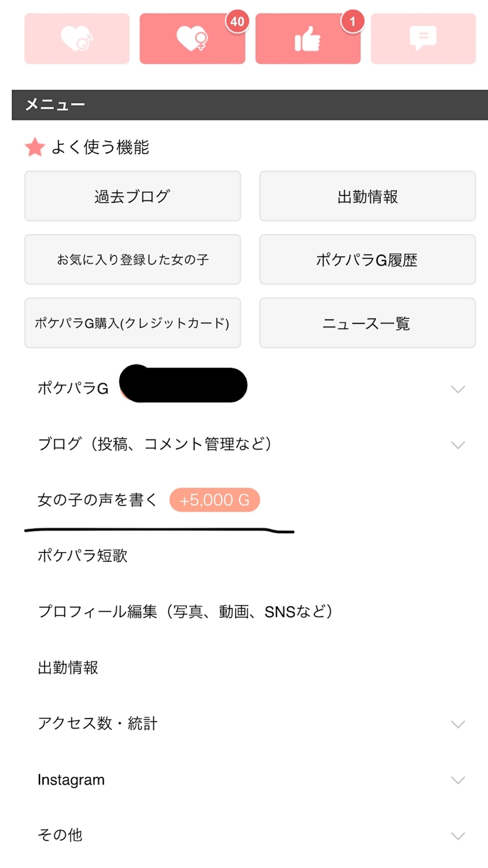This screenshot has width=488, height=868.
Task: Tap the male heart icon button
Action: (77, 38)
